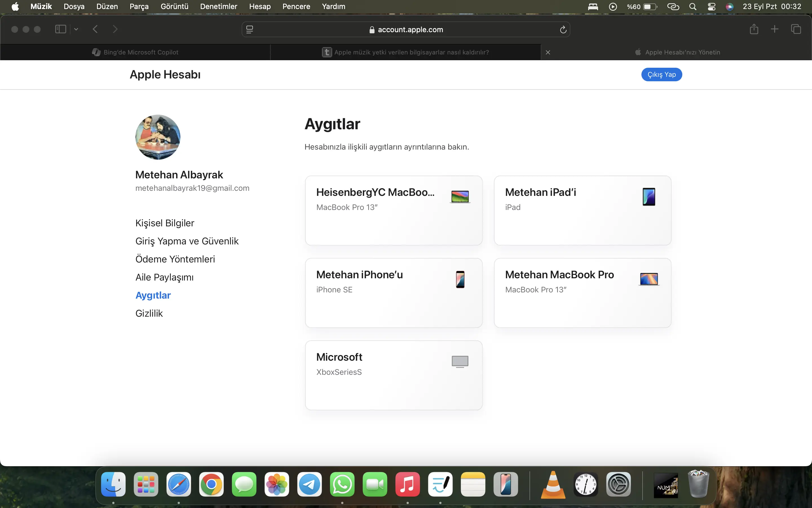The image size is (812, 508).
Task: Open Kişisel Bilgiler section
Action: click(165, 223)
